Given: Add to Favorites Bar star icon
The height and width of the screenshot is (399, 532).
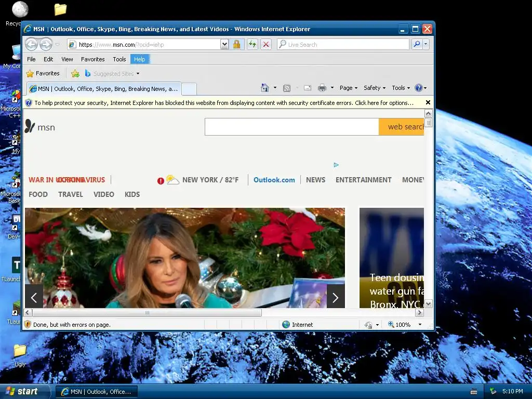Looking at the screenshot, I should tap(75, 73).
